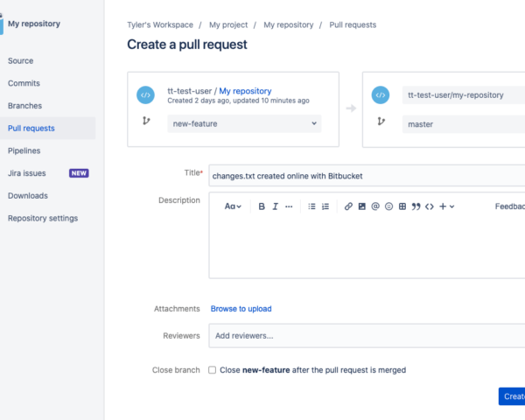Insert a numbered list in description
This screenshot has width=525, height=420.
pos(325,206)
